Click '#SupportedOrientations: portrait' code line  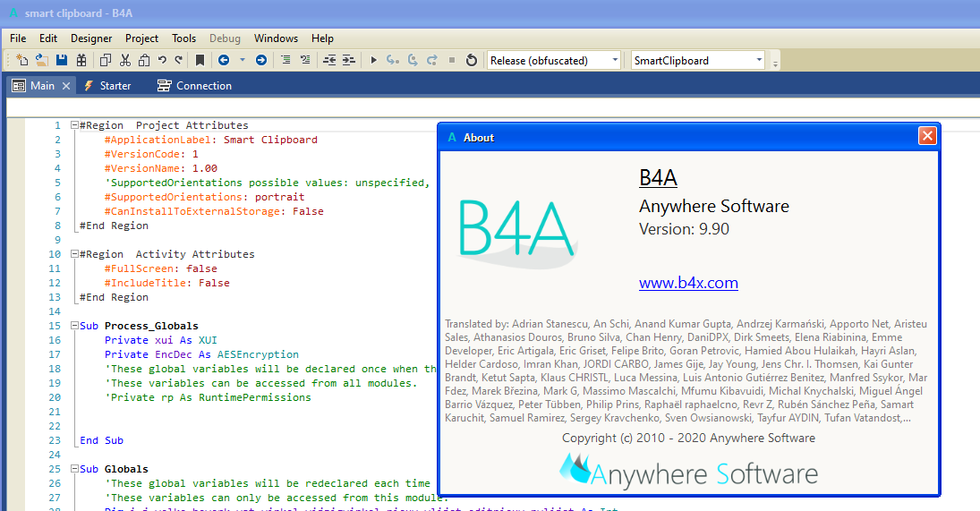point(204,197)
